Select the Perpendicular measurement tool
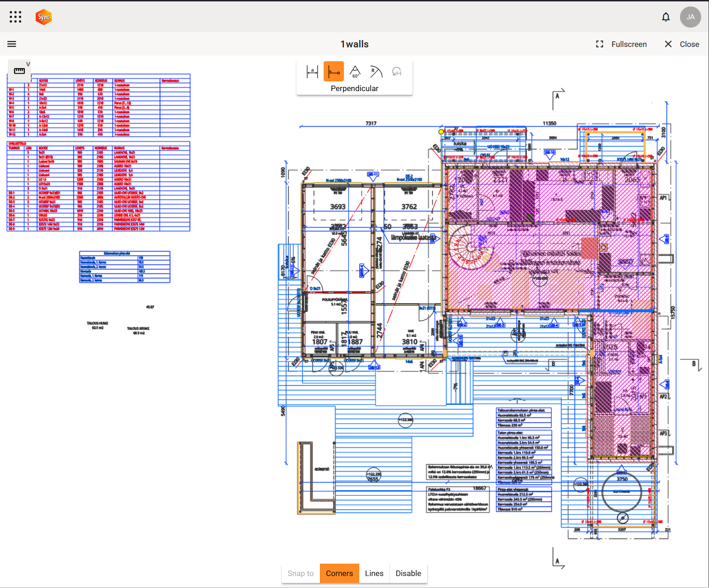The height and width of the screenshot is (588, 709). (x=334, y=72)
